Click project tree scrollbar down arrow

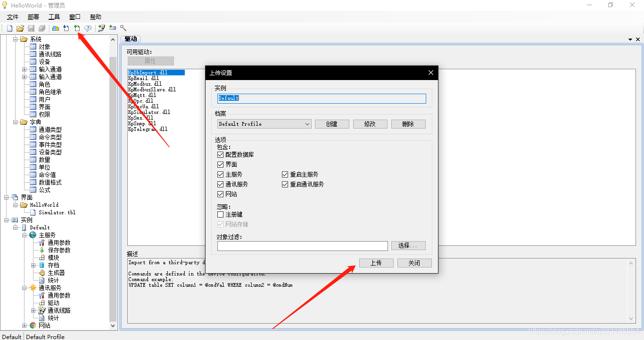pos(113,325)
